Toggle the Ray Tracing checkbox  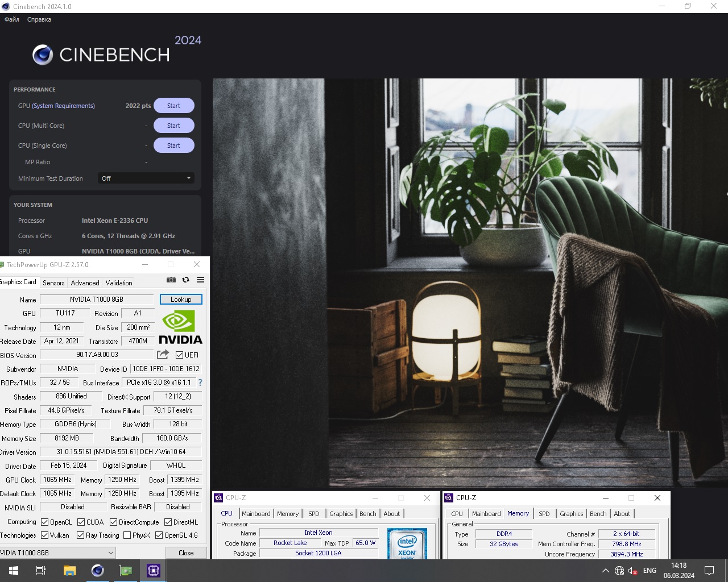click(81, 535)
